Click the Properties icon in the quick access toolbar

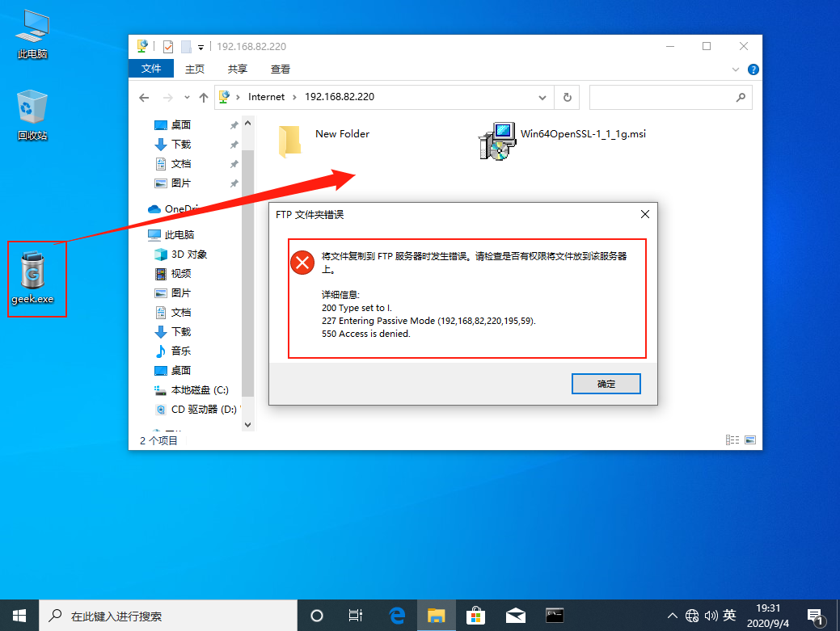click(x=168, y=47)
